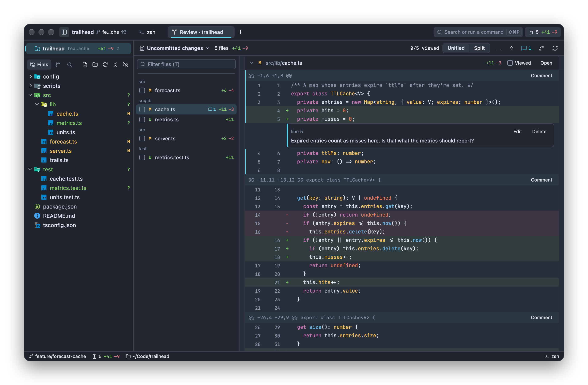This screenshot has width=588, height=385.
Task: Check the metrics.ts file checkbox
Action: [x=142, y=119]
